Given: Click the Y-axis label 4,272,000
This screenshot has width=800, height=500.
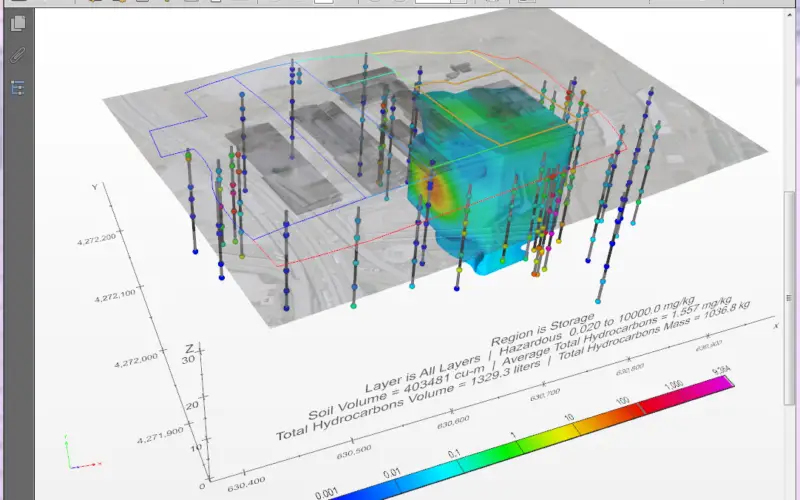Looking at the screenshot, I should tap(136, 361).
